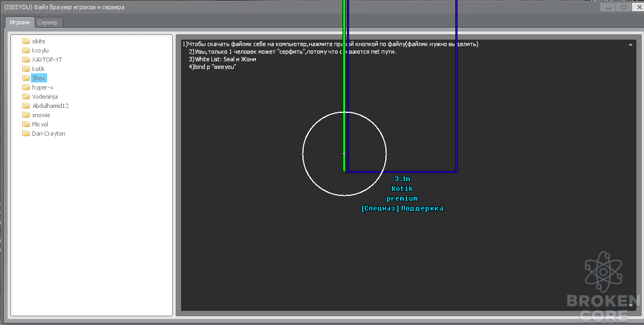Click the scroll-down arrow of the text panel

tap(631, 305)
